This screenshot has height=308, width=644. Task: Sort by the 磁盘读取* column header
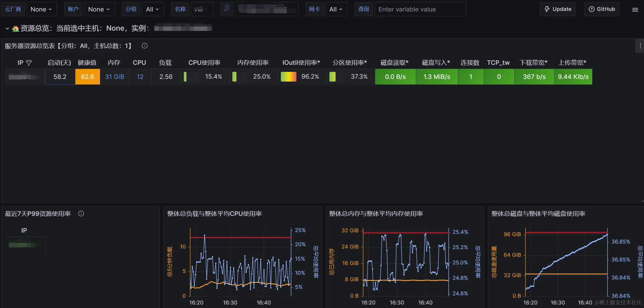point(395,62)
